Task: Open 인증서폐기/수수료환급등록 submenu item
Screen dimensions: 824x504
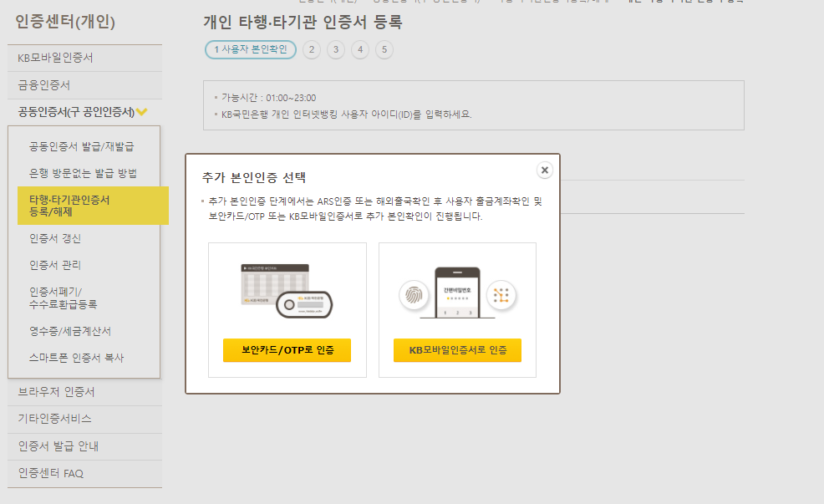Action: 63,298
